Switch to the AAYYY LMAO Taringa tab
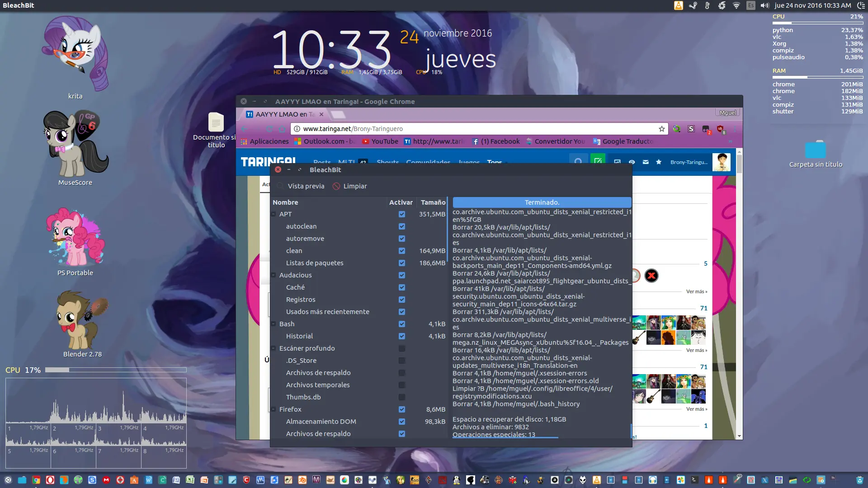 [283, 114]
